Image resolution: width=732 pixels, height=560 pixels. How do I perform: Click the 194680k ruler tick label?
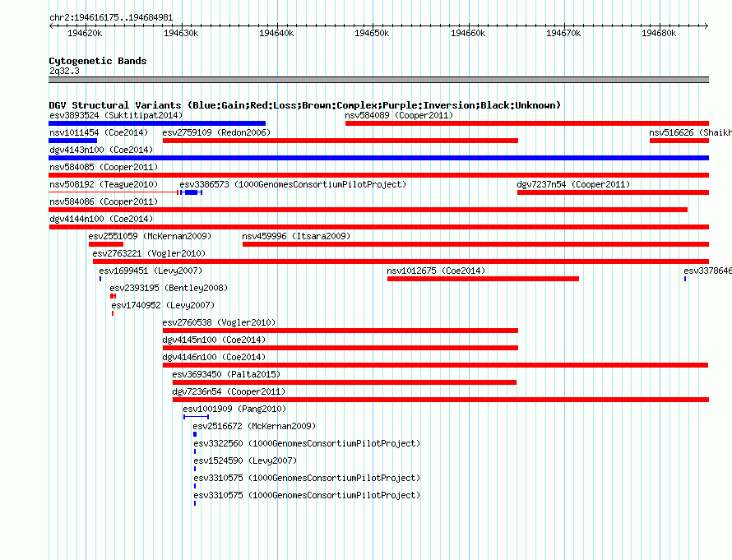point(659,33)
